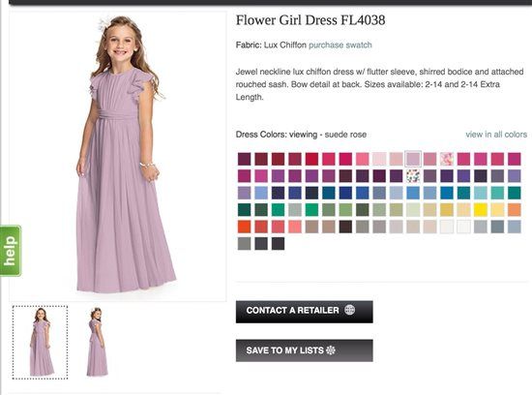The image size is (532, 395).
Task: Choose the bright yellow color swatch
Action: (481, 210)
